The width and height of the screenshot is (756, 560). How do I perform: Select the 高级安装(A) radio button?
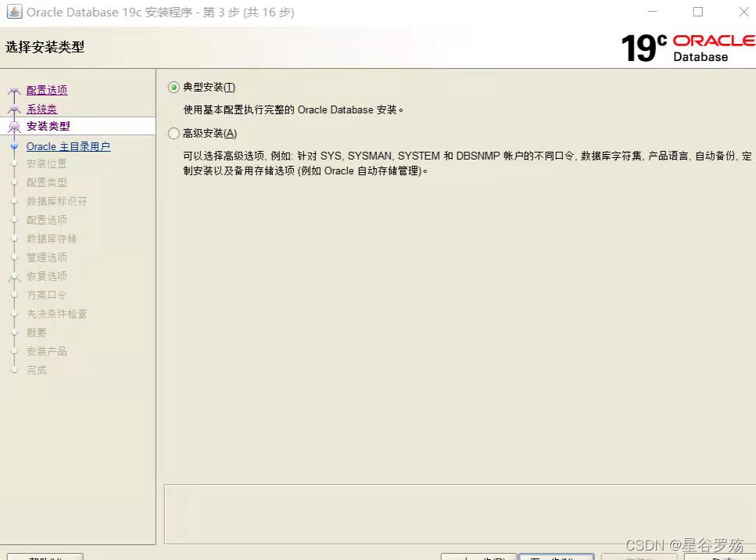click(174, 134)
